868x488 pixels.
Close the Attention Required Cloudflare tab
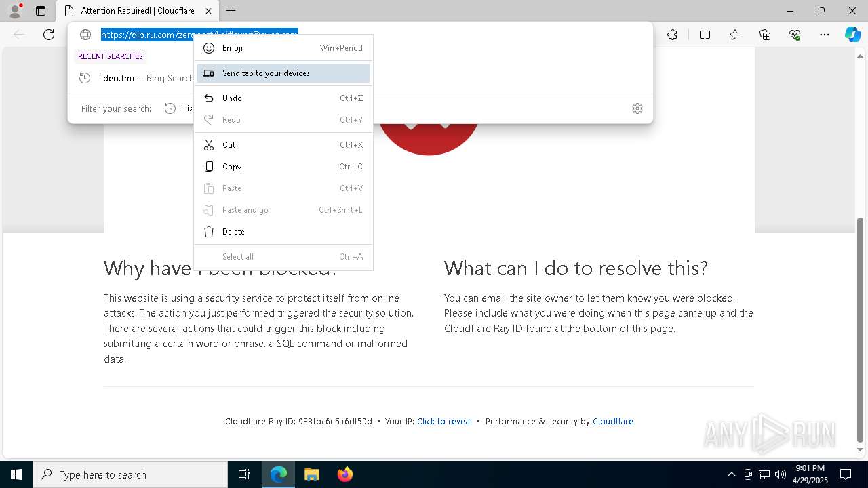click(x=208, y=11)
